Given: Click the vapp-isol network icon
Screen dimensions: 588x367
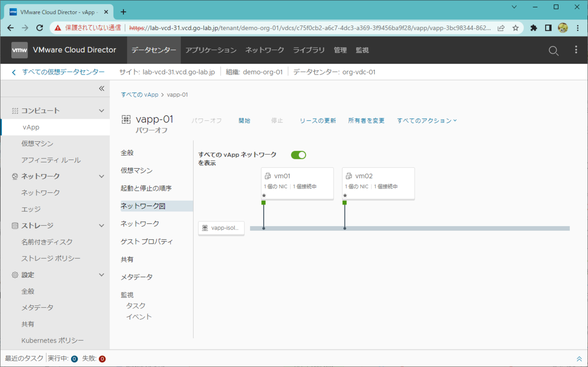Looking at the screenshot, I should (205, 228).
